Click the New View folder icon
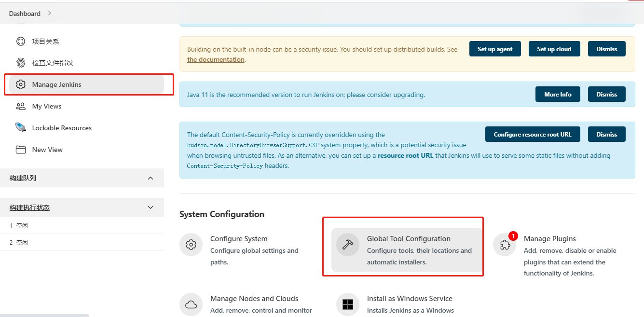Viewport: 644px width, 317px height. tap(20, 150)
